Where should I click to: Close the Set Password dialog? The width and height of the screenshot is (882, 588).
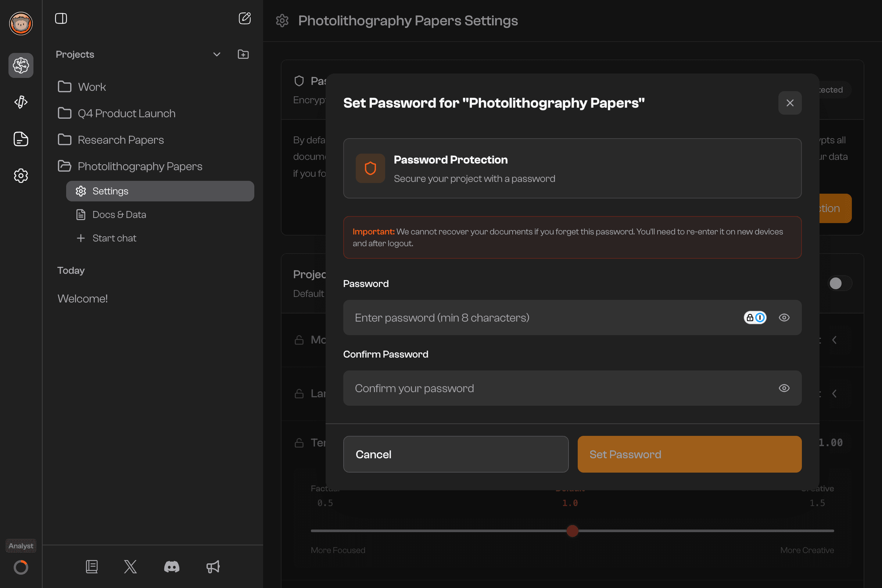click(790, 103)
